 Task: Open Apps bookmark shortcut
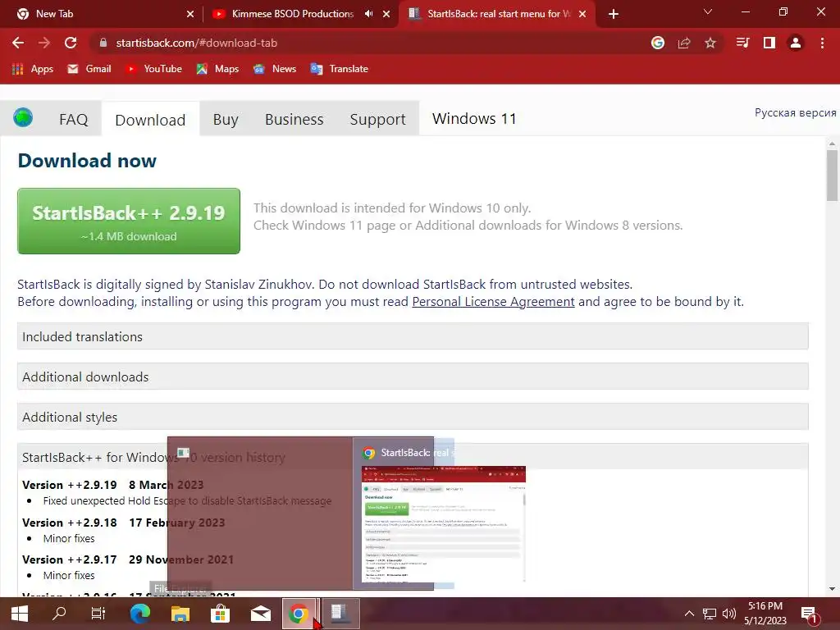tap(32, 69)
